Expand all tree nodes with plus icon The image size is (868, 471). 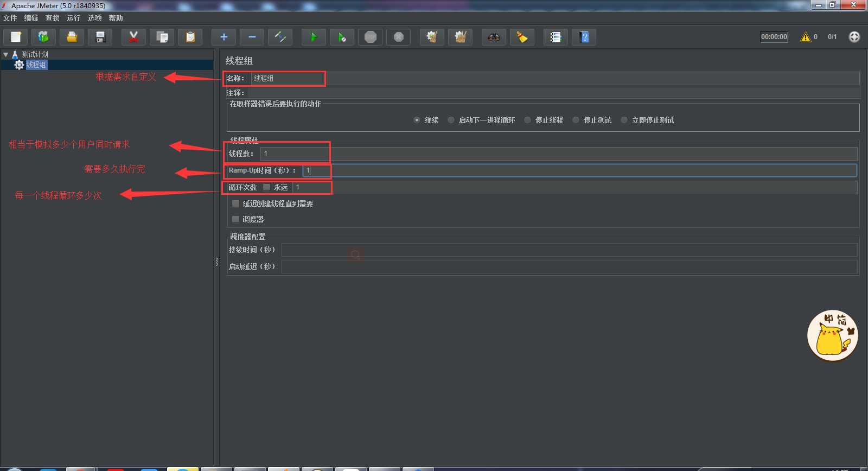click(224, 37)
